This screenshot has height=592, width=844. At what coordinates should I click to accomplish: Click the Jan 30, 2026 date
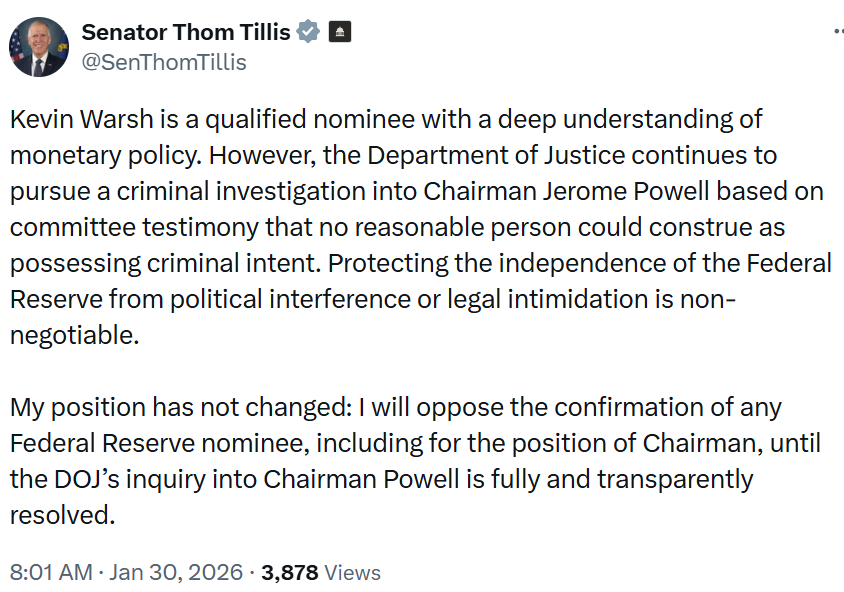(176, 573)
